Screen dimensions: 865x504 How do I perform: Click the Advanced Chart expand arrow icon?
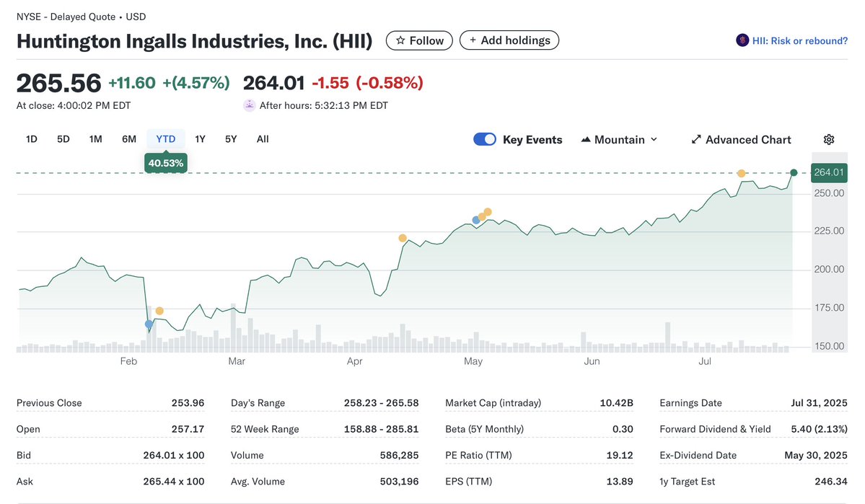tap(696, 139)
